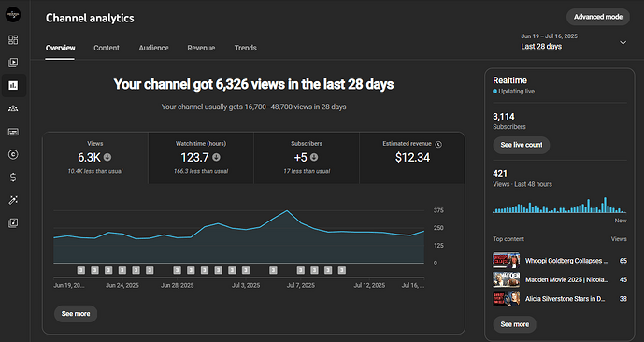Click the first video marker below the chart
644x342 pixels.
pyautogui.click(x=81, y=270)
